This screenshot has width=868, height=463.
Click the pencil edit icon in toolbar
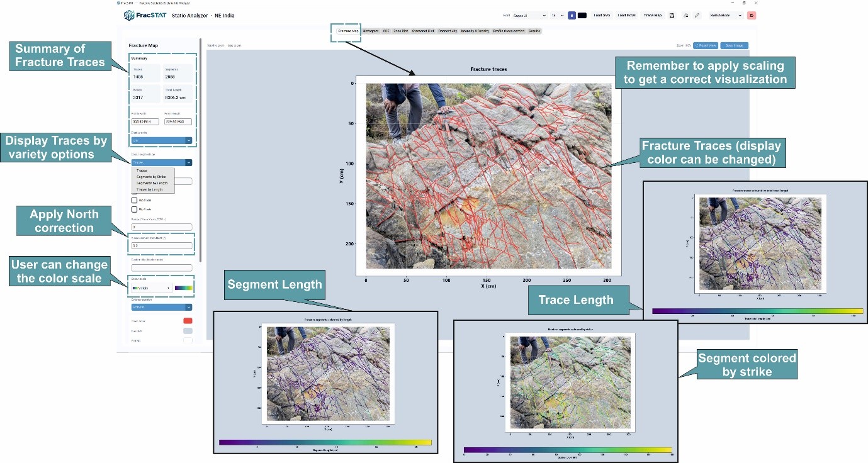pos(697,15)
